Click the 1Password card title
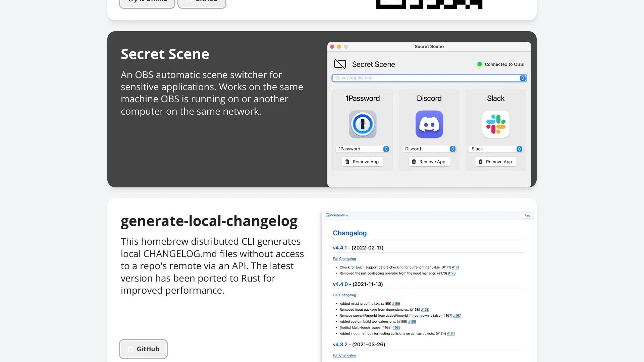This screenshot has width=644, height=362. (x=363, y=98)
